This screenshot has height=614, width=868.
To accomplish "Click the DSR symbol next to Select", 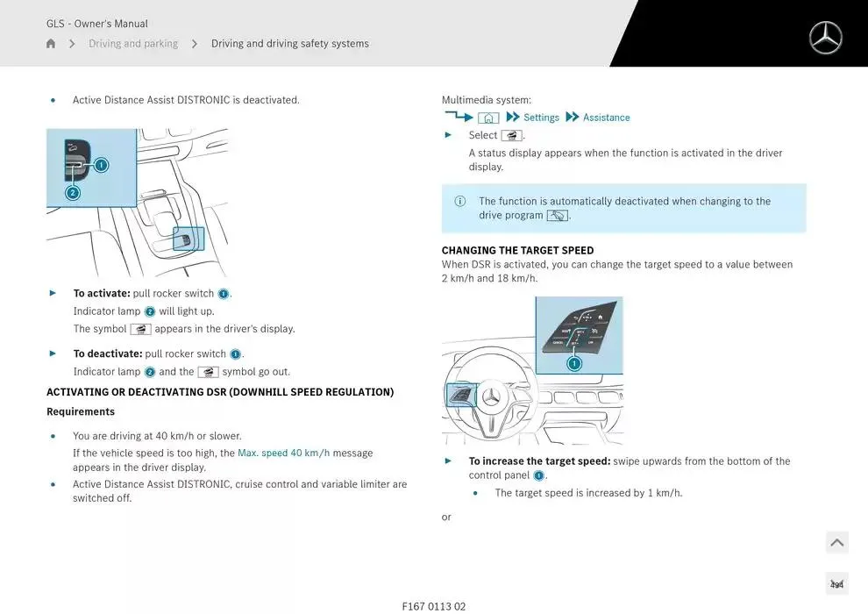I will [x=511, y=135].
